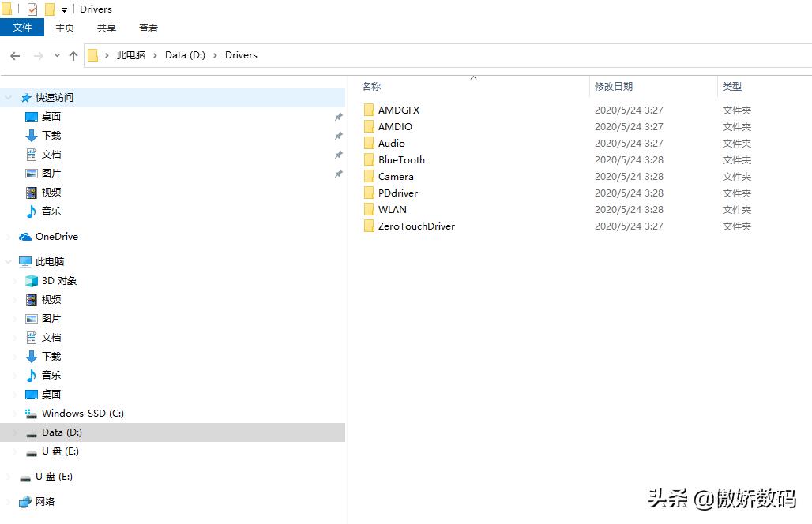Click 文件夹 type in AMDGFX row
This screenshot has height=524, width=812.
click(736, 110)
